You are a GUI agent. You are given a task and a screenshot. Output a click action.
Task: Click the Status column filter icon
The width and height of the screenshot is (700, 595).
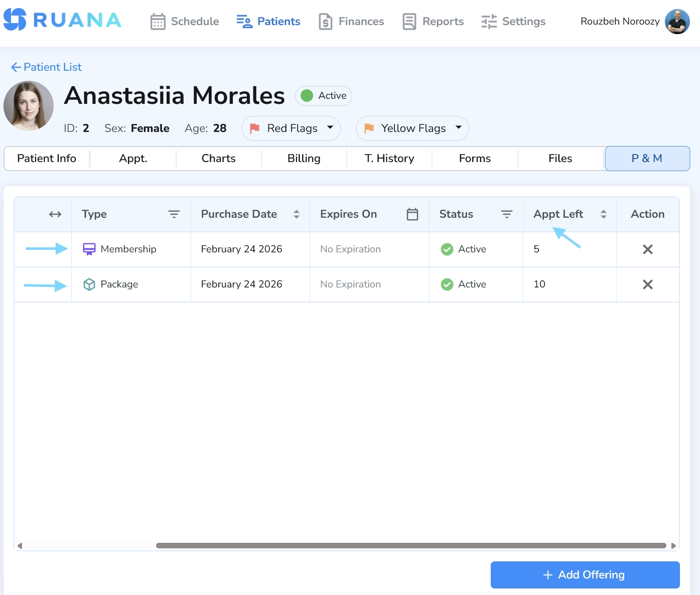pyautogui.click(x=506, y=214)
